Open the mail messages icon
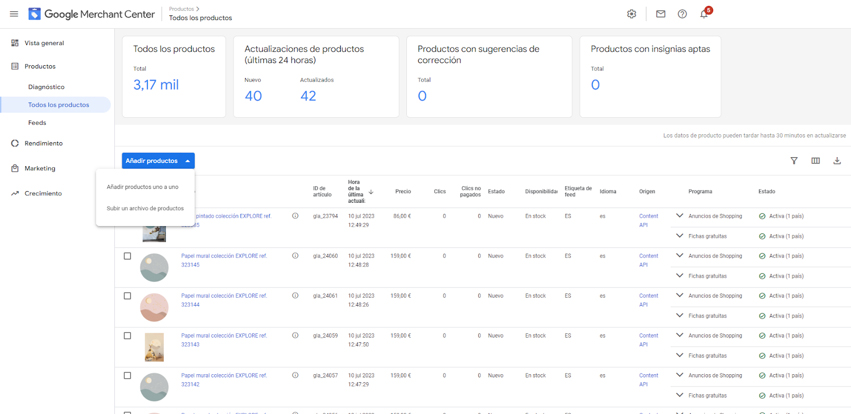Image resolution: width=851 pixels, height=414 pixels. pyautogui.click(x=660, y=14)
